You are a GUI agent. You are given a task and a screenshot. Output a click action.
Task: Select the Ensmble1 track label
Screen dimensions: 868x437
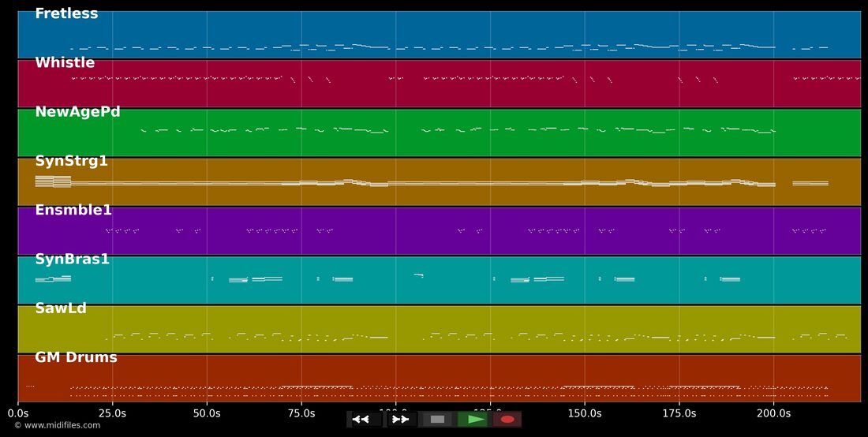pyautogui.click(x=73, y=210)
